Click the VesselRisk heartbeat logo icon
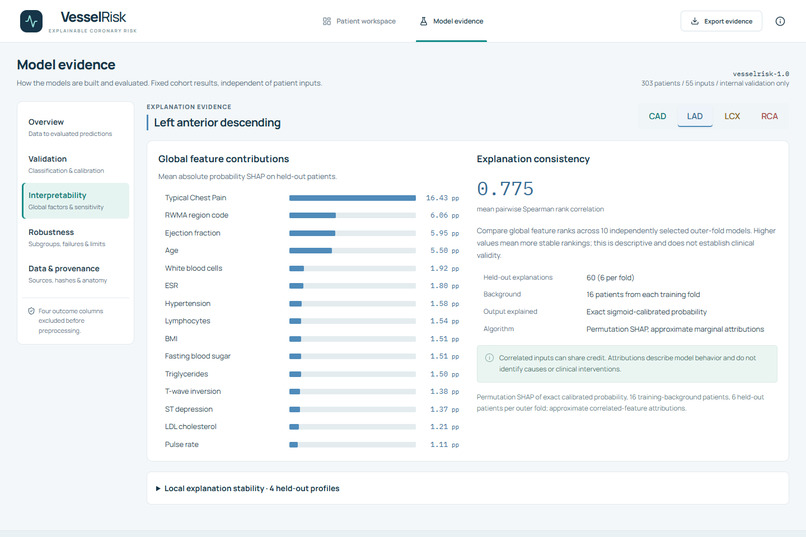The image size is (806, 537). click(31, 21)
